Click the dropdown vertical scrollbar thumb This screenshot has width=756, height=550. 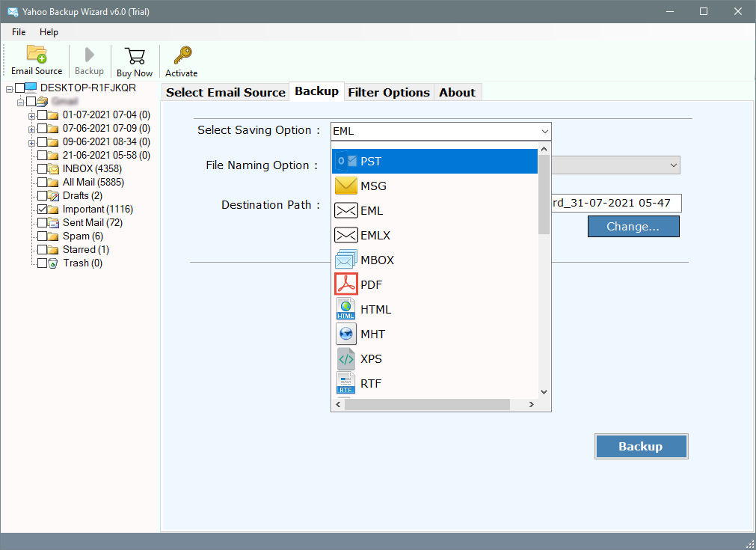[544, 195]
